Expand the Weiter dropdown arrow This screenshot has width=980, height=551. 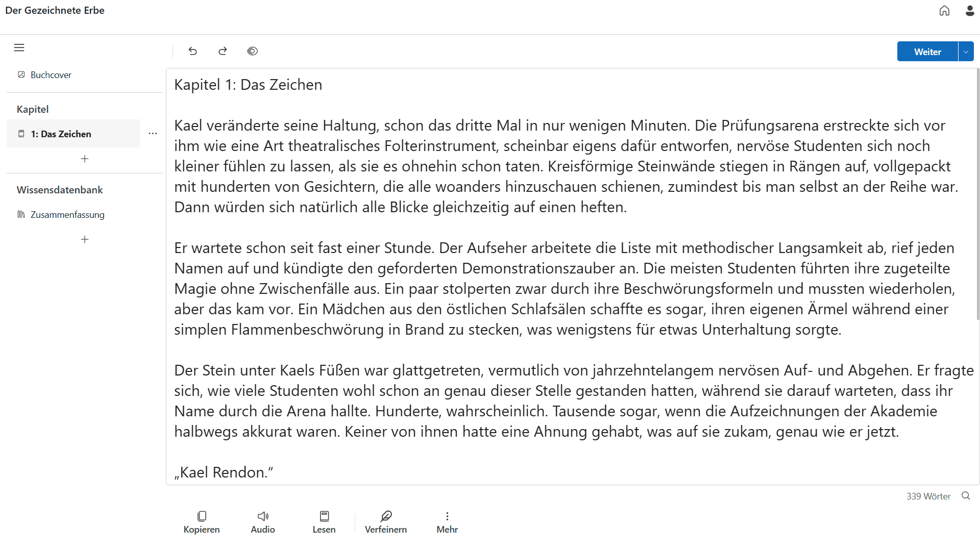point(966,52)
